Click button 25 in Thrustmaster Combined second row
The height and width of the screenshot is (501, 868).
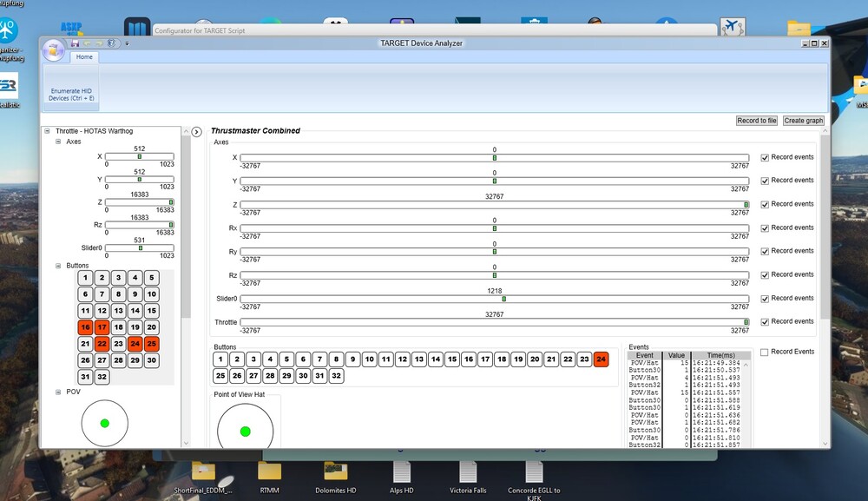[x=220, y=376]
